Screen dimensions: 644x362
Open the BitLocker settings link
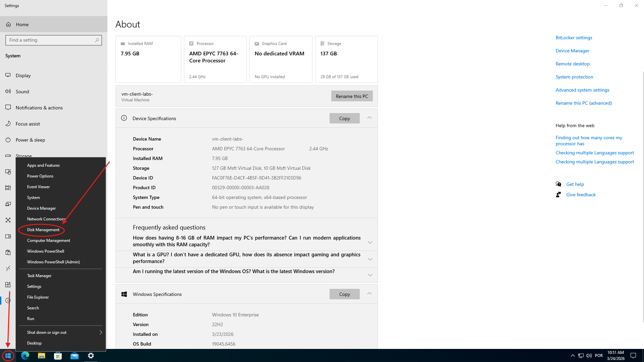[574, 38]
